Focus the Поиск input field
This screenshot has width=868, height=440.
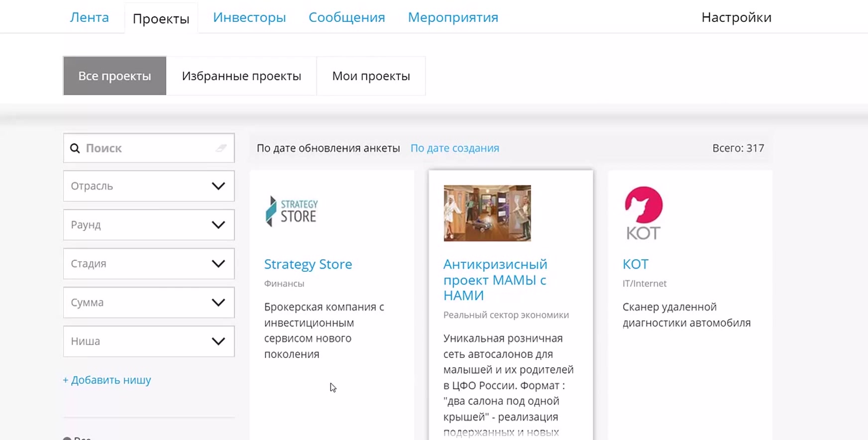pyautogui.click(x=149, y=148)
